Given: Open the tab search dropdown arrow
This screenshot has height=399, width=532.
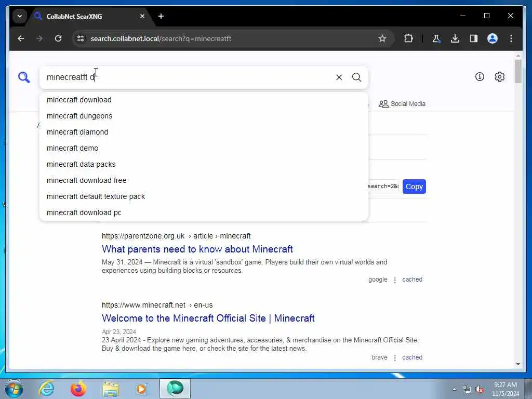Looking at the screenshot, I should point(20,16).
